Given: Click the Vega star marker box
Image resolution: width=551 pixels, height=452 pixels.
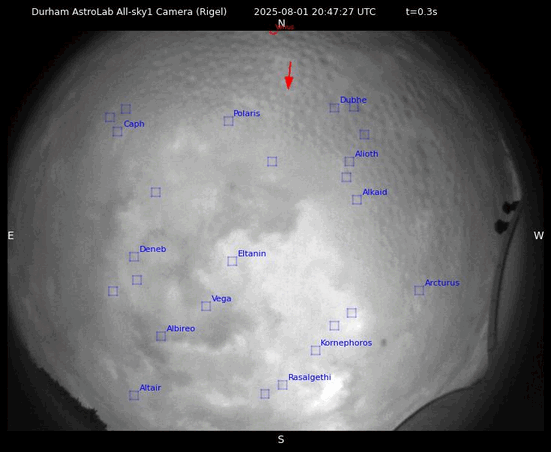Looking at the screenshot, I should [206, 306].
